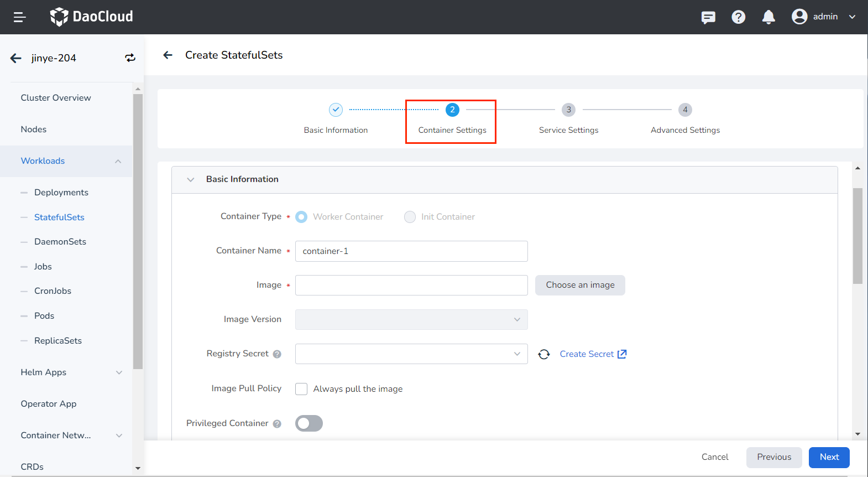The image size is (868, 477).
Task: Enable the Privileged Container toggle
Action: tap(309, 423)
